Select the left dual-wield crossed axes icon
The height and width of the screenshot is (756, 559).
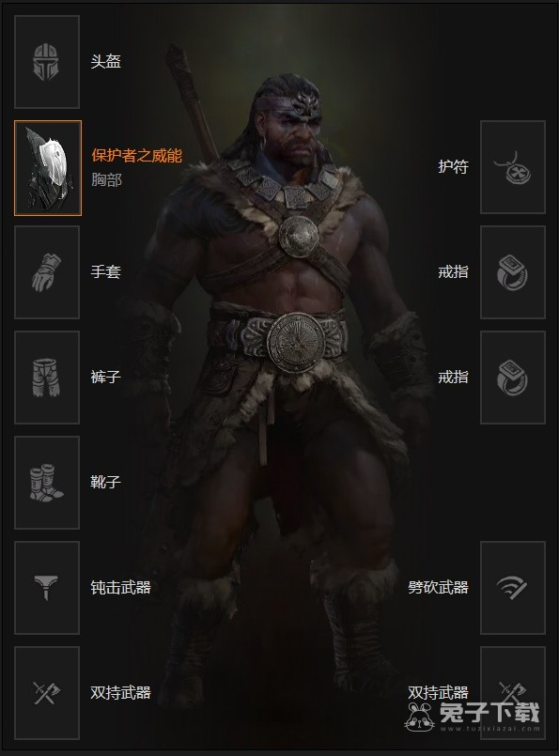pos(47,693)
